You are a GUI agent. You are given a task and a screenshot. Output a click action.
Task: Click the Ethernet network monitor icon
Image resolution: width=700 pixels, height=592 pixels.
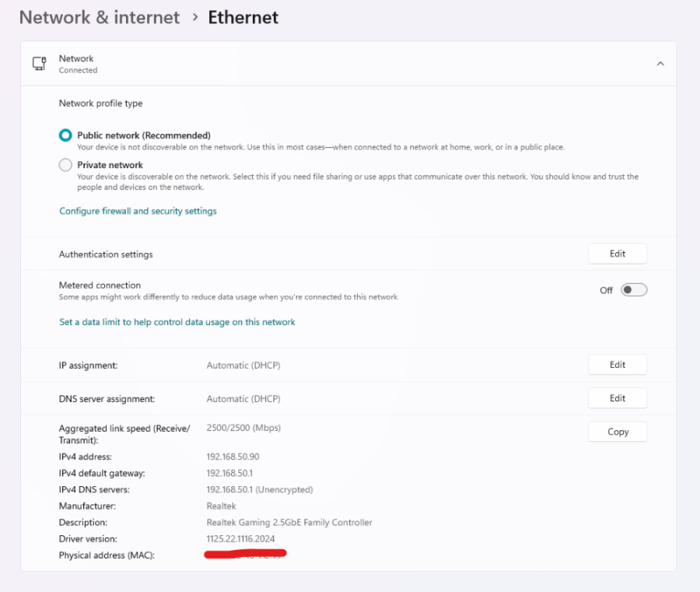(x=39, y=64)
